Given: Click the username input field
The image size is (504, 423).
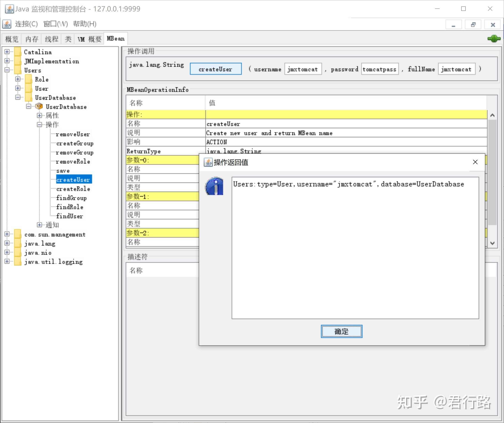Looking at the screenshot, I should pos(303,69).
